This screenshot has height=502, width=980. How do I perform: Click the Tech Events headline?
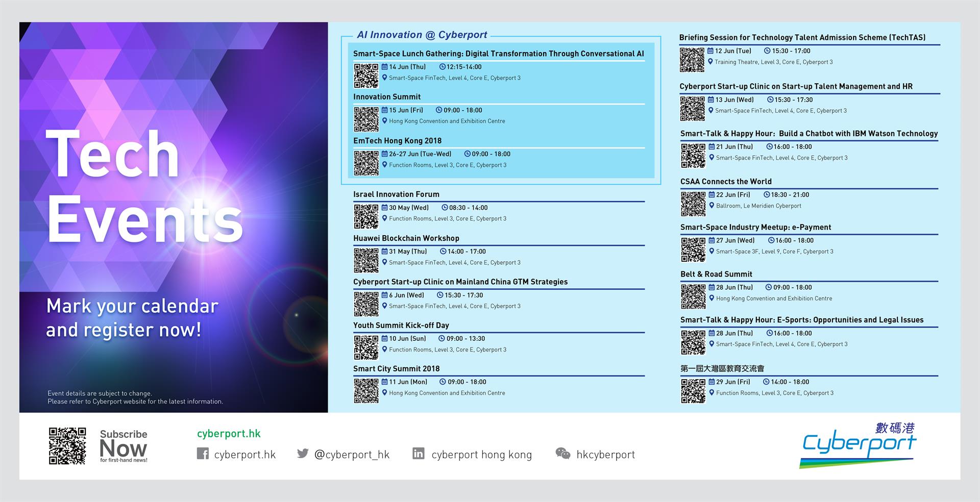point(144,186)
